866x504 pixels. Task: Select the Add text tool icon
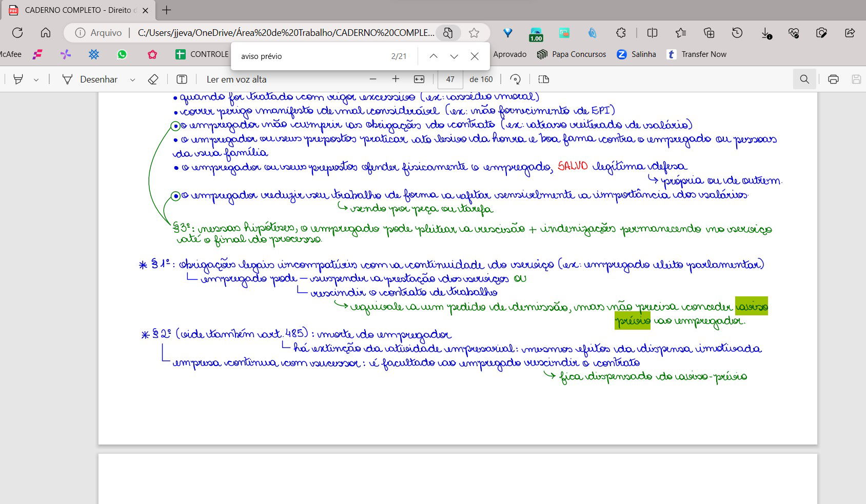tap(182, 79)
